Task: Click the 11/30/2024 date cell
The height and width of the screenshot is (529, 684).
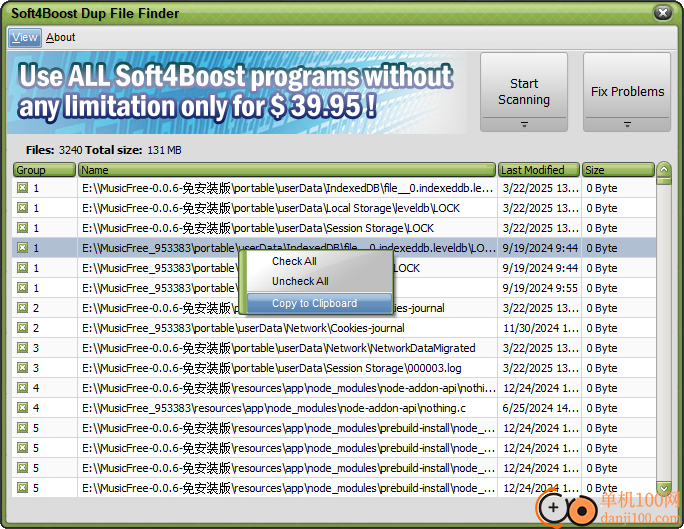Action: 540,328
